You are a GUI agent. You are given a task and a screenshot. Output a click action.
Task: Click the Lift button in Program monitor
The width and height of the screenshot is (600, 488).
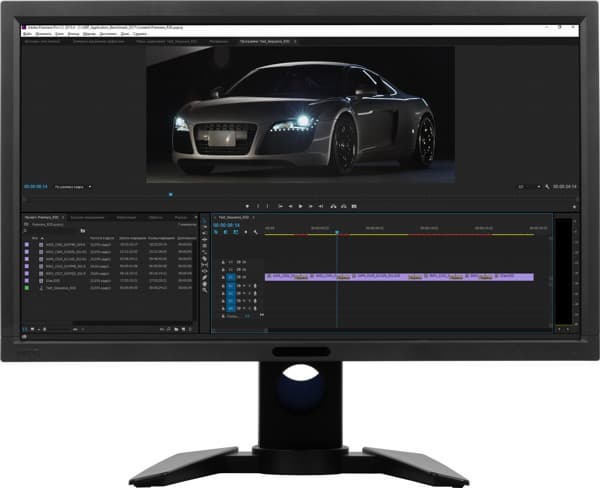click(333, 206)
